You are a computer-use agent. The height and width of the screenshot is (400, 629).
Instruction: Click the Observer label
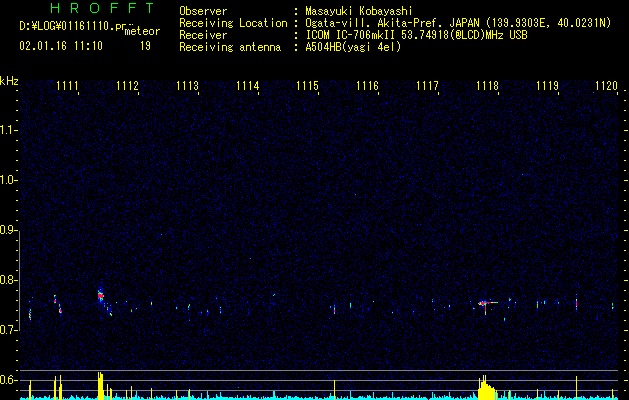203,11
